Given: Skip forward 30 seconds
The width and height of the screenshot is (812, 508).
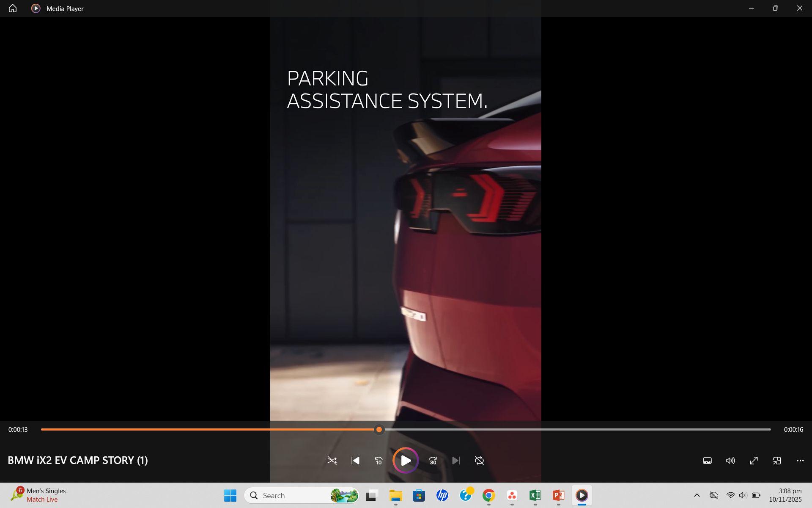Looking at the screenshot, I should click(433, 461).
